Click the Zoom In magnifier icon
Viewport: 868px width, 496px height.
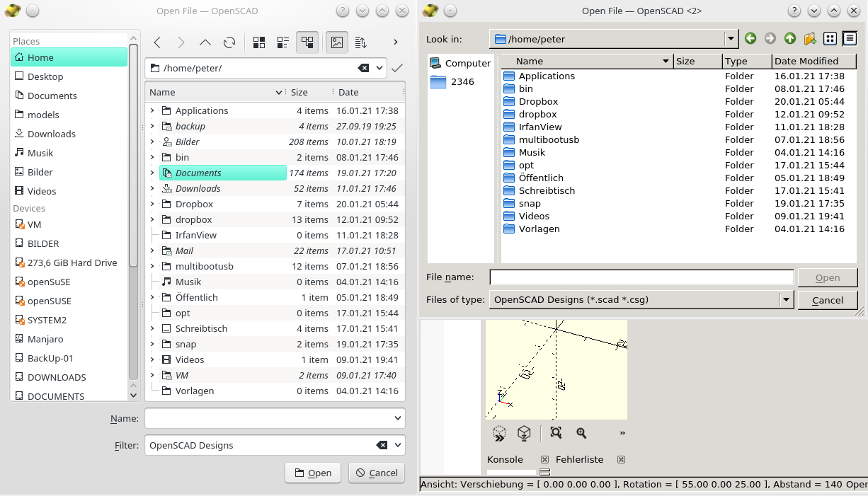pos(581,433)
